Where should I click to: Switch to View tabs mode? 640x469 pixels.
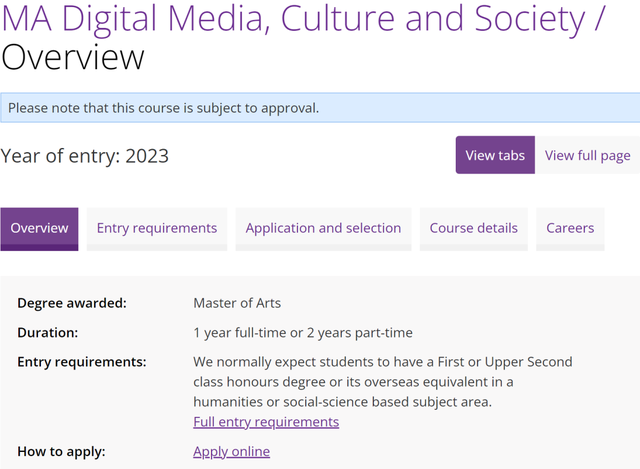[x=495, y=155]
